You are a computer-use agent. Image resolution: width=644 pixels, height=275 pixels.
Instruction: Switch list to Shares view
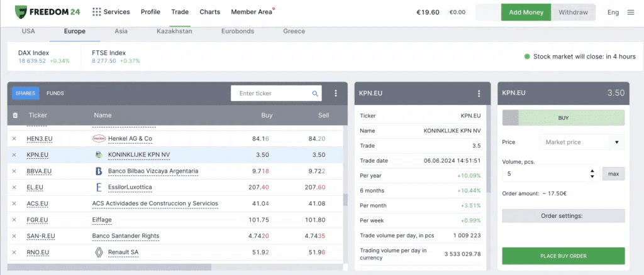[25, 94]
